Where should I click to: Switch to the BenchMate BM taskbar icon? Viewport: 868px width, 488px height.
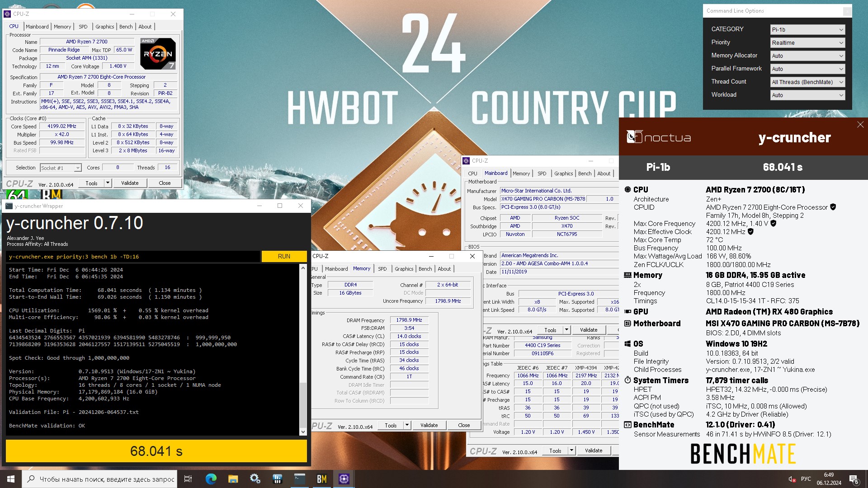[x=321, y=479]
